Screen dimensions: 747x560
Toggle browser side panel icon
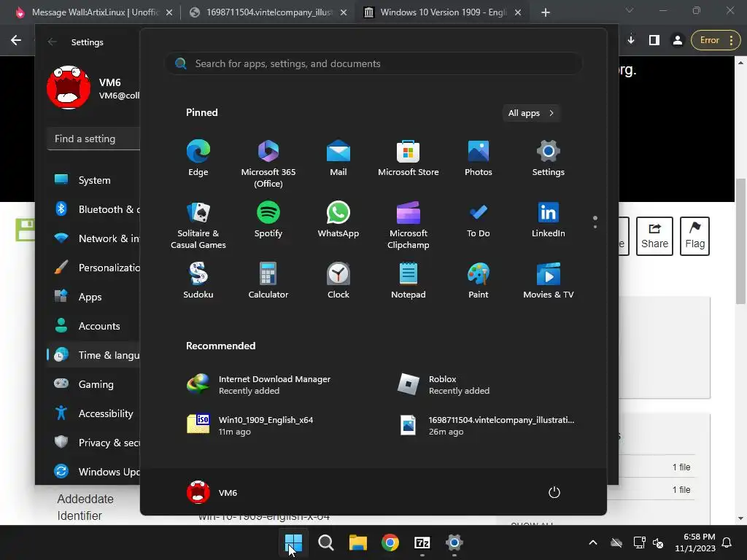point(654,41)
